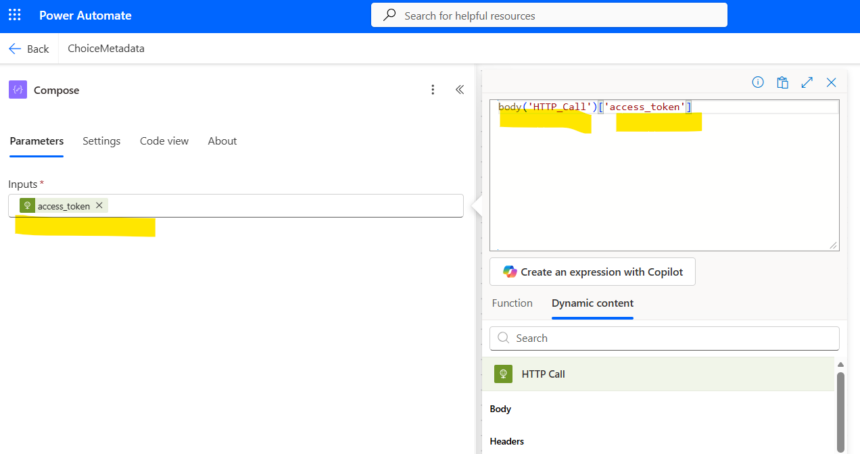Screen dimensions: 860x454
Task: Click the green HTTP Call connector icon
Action: [x=503, y=374]
